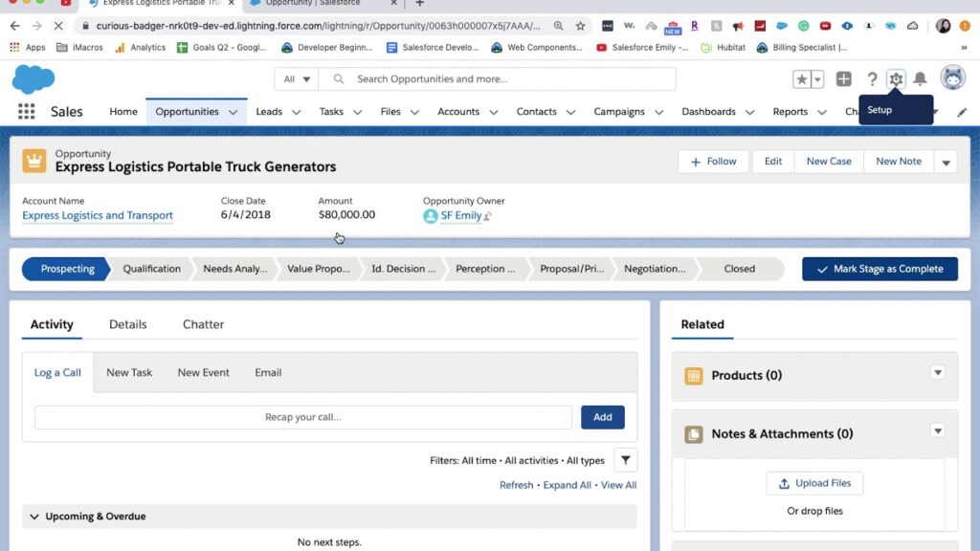Screen dimensions: 980x551
Task: Click the SF Emily owner avatar
Action: pos(430,216)
